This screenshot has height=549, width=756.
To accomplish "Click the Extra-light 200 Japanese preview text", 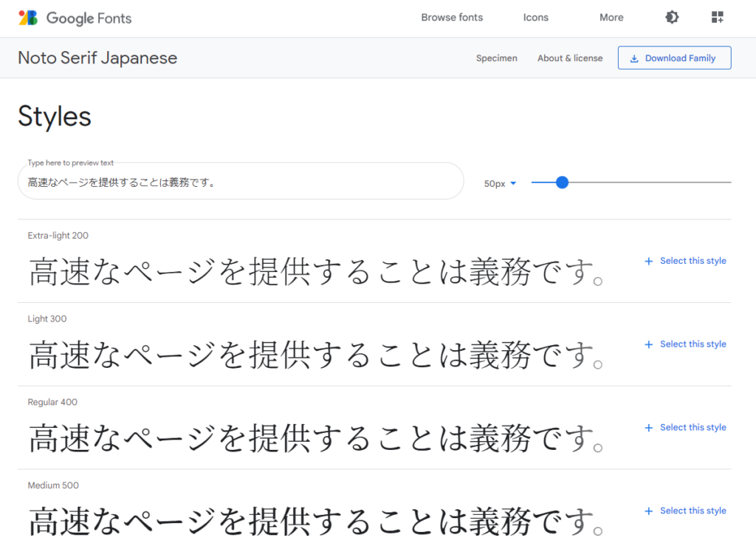I will point(316,272).
